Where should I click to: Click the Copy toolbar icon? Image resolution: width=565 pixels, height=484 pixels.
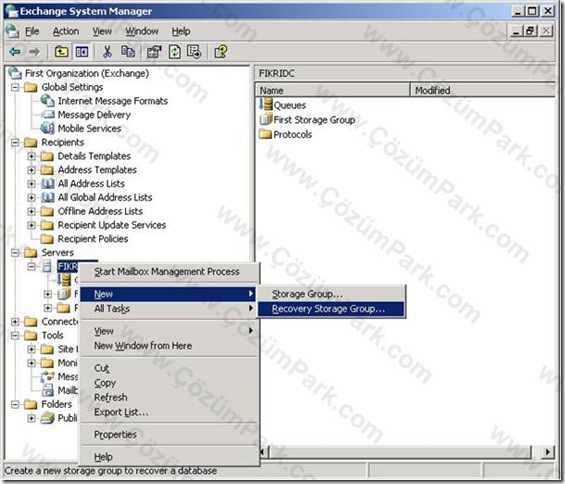pos(128,52)
